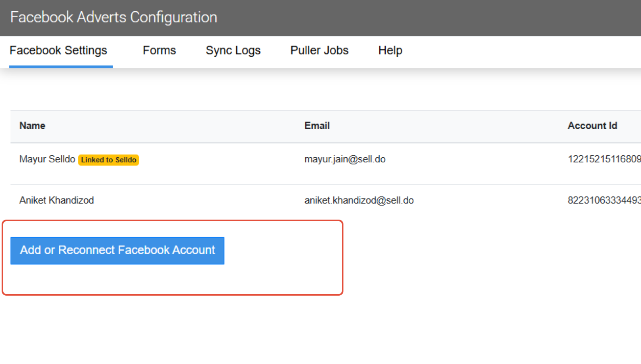
Task: Click the mayur.jain@sell.do email
Action: (x=345, y=159)
